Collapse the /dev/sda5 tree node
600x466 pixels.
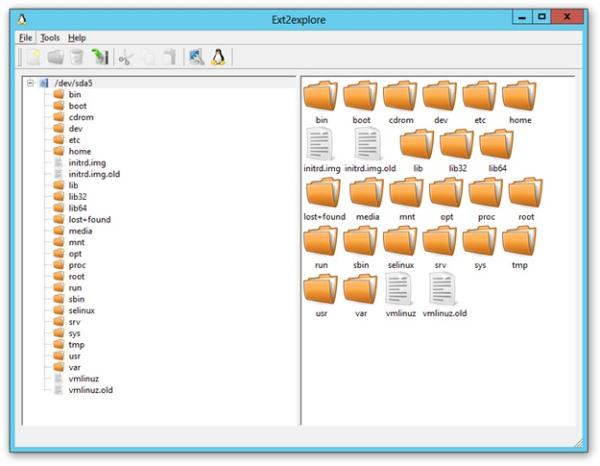click(x=30, y=83)
